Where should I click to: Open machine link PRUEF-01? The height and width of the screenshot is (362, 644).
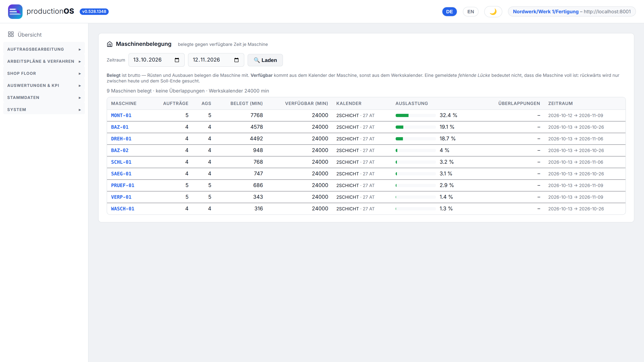[123, 185]
